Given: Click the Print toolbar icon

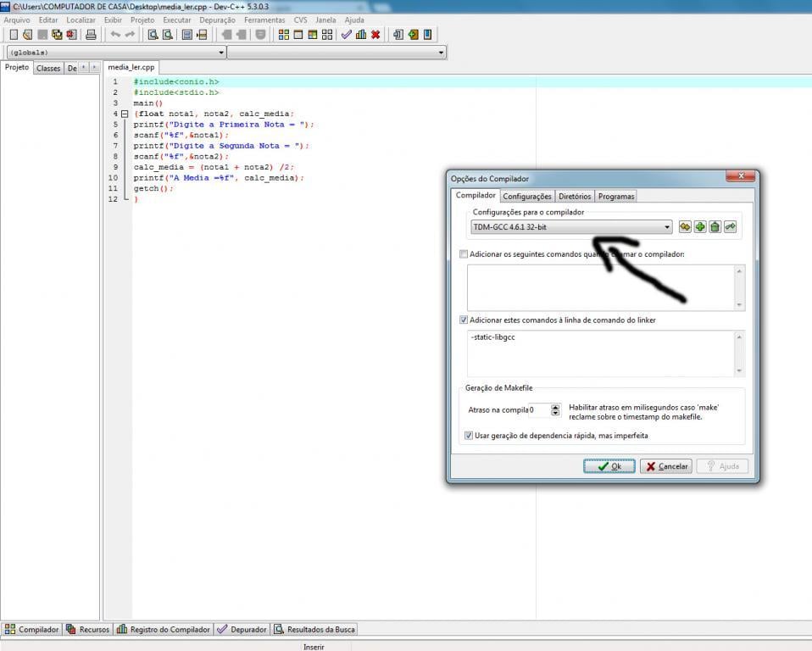Looking at the screenshot, I should 91,35.
